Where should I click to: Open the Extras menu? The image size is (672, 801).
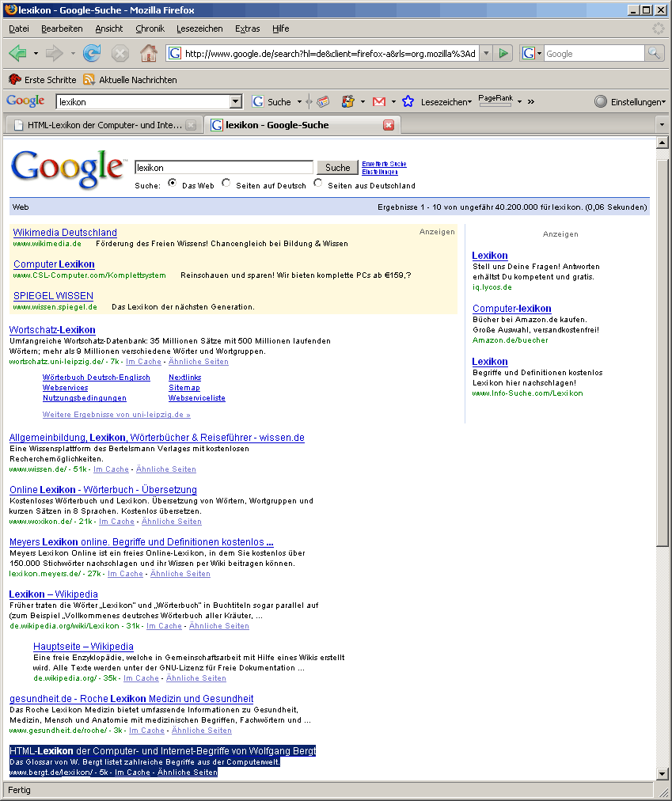click(x=247, y=28)
